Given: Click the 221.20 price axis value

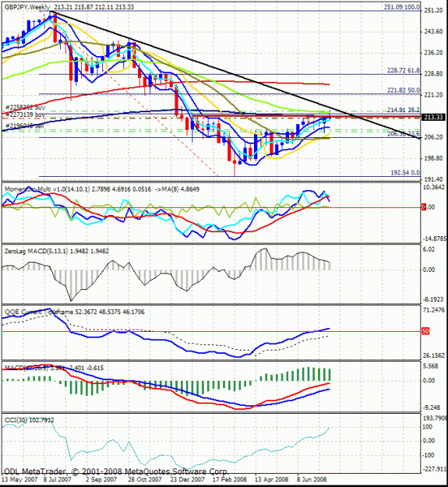Looking at the screenshot, I should tap(433, 95).
